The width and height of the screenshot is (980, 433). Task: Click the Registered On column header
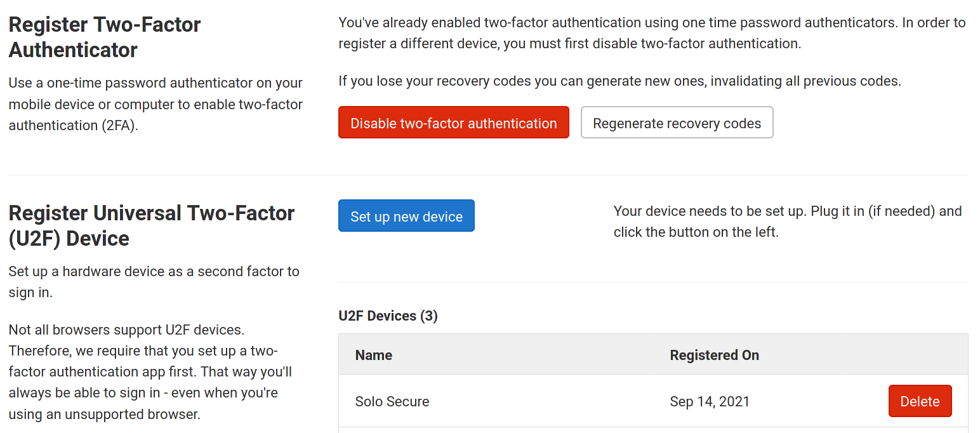714,355
